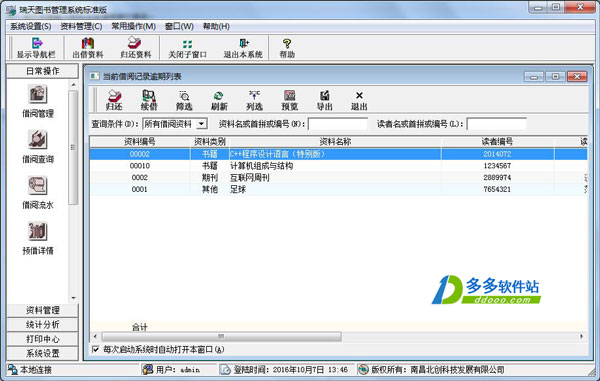Open the 系统设置(S) menu
Viewport: 600px width, 381px height.
pos(31,26)
